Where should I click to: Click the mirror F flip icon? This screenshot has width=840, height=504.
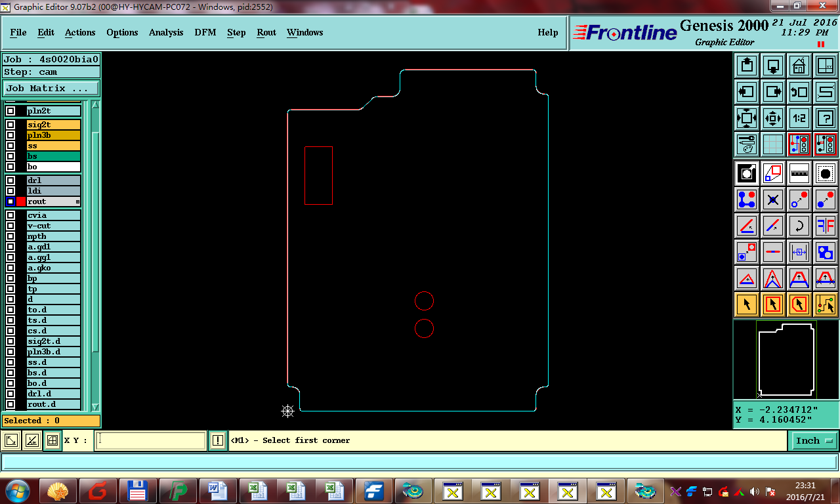click(x=826, y=226)
